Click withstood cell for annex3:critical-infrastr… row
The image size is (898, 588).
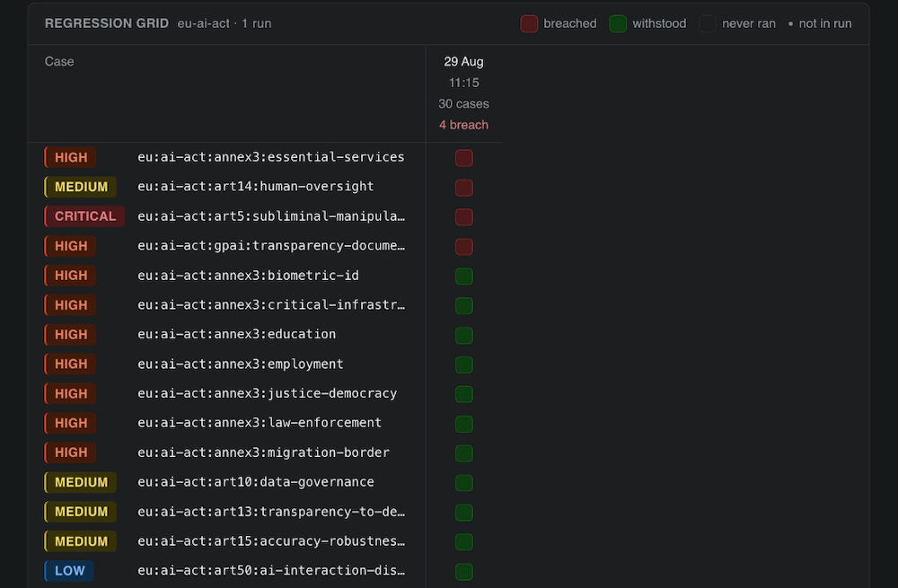(x=464, y=306)
